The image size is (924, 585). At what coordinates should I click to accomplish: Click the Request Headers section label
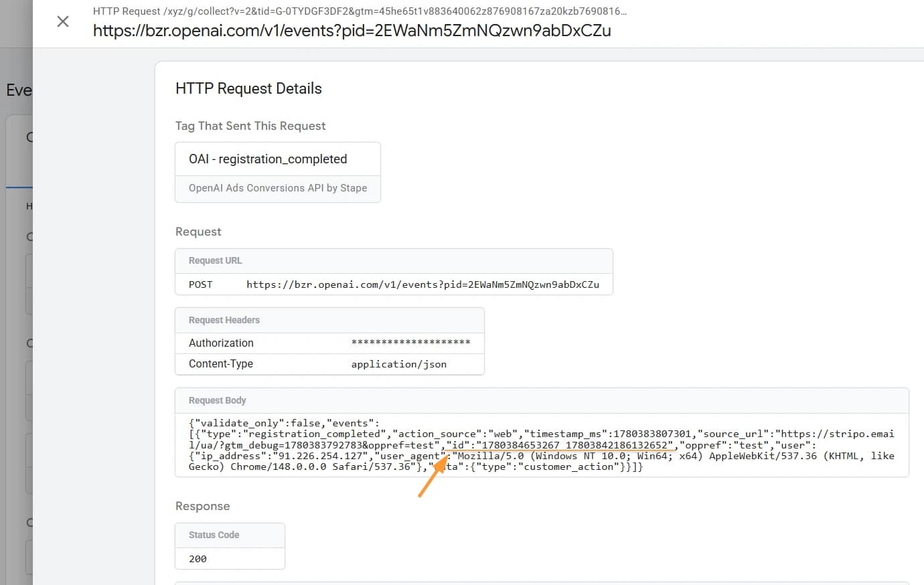[x=224, y=320]
